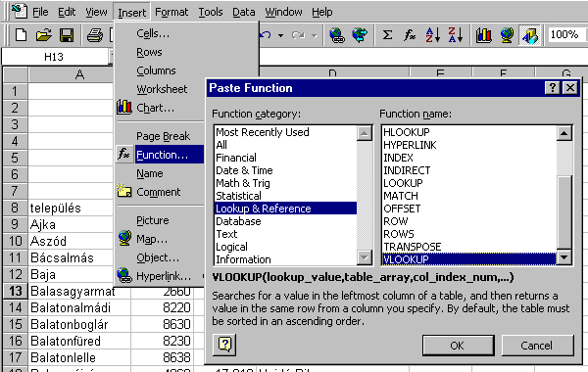Click function name list scroll down arrow
This screenshot has height=372, width=588.
(564, 257)
